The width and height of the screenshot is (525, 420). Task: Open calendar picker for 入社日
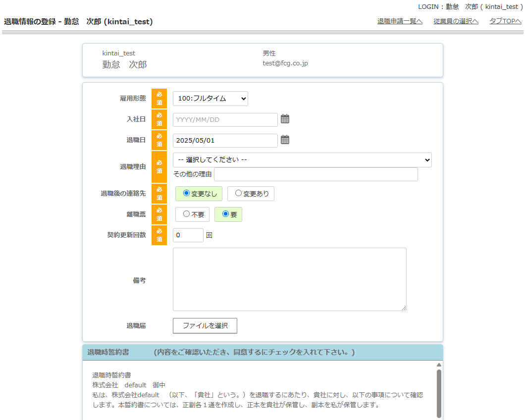(285, 119)
